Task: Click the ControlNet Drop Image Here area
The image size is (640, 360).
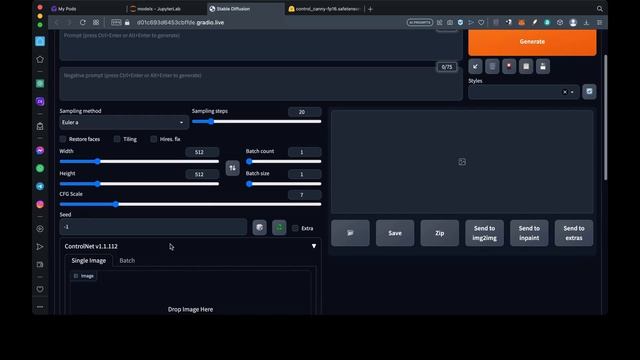Action: click(x=190, y=309)
